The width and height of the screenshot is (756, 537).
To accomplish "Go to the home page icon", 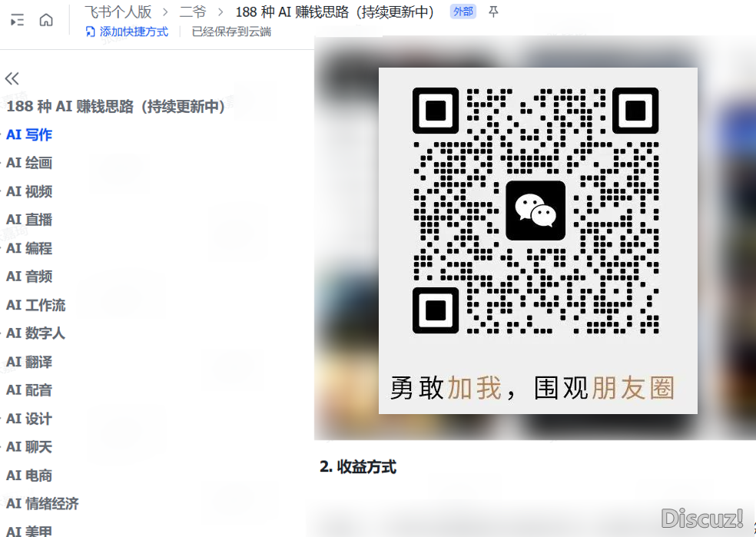I will (46, 20).
